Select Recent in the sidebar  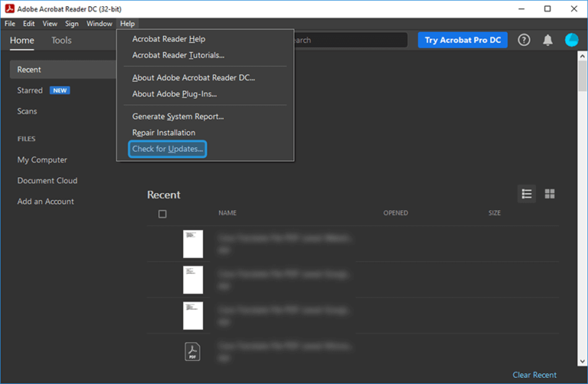point(63,70)
